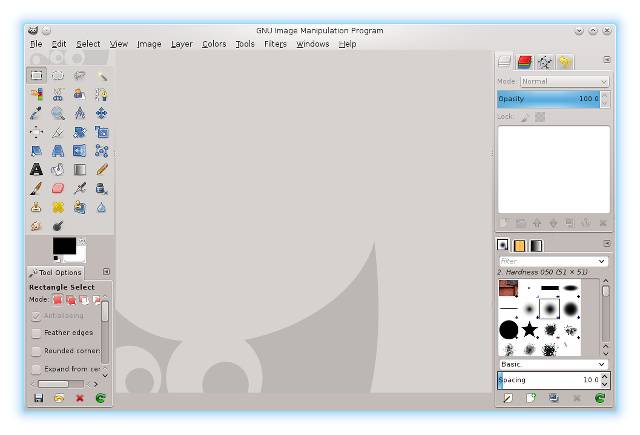
Task: Click the black foreground color swatch
Action: [x=64, y=246]
